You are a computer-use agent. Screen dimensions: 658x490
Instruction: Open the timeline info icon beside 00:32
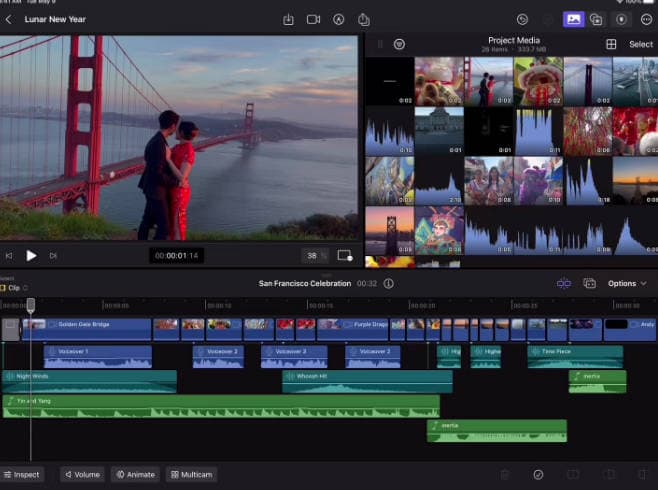[389, 284]
